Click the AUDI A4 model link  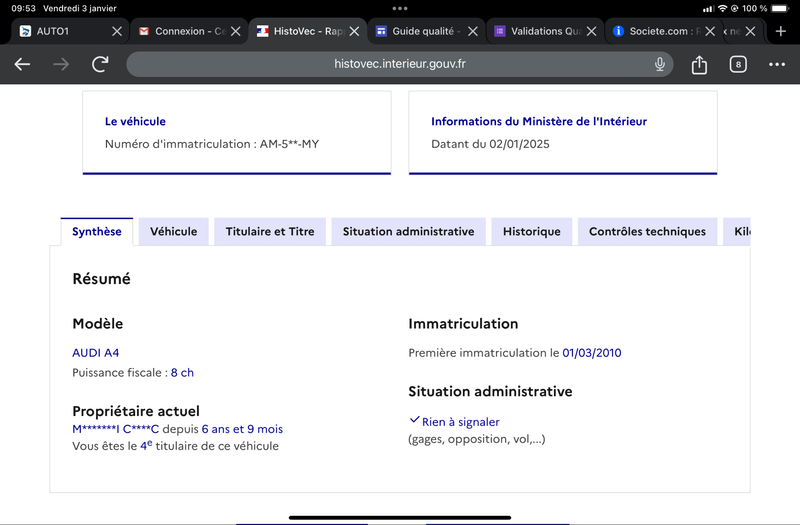pyautogui.click(x=95, y=353)
